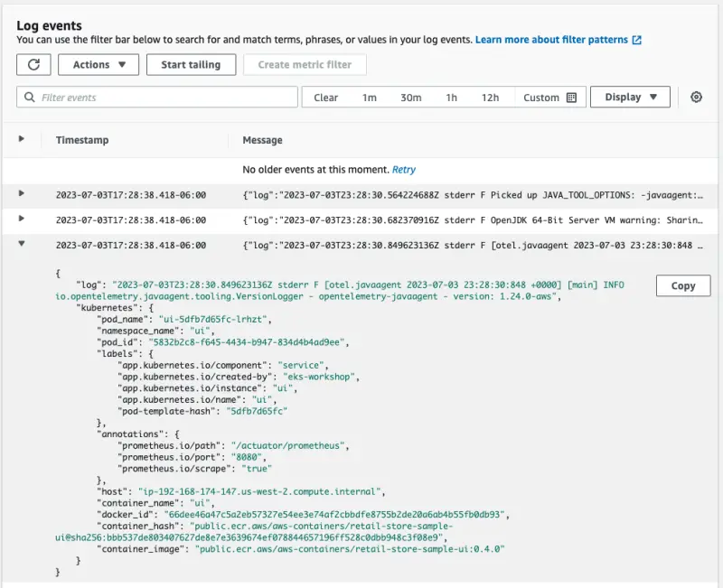Select the 1m time range
723x588 pixels.
370,98
